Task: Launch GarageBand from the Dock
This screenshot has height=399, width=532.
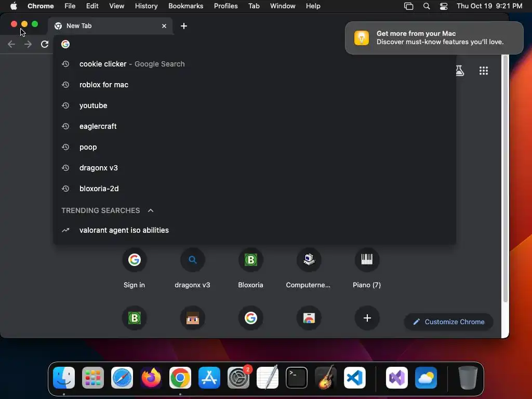Action: tap(326, 378)
